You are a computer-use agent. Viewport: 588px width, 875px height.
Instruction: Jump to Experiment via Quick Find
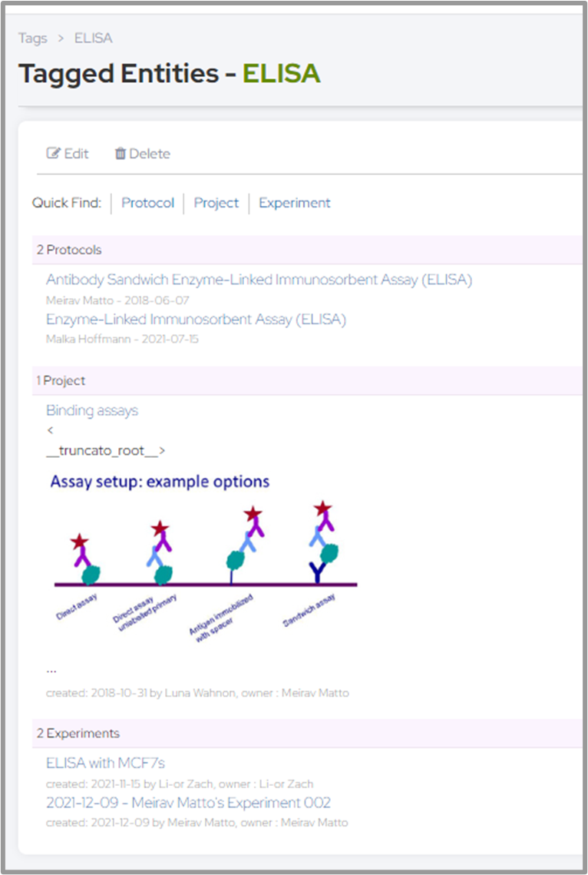tap(294, 203)
